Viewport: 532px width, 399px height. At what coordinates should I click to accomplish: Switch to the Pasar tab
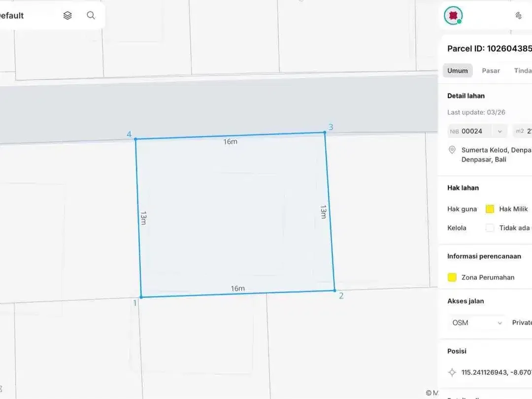tap(491, 70)
